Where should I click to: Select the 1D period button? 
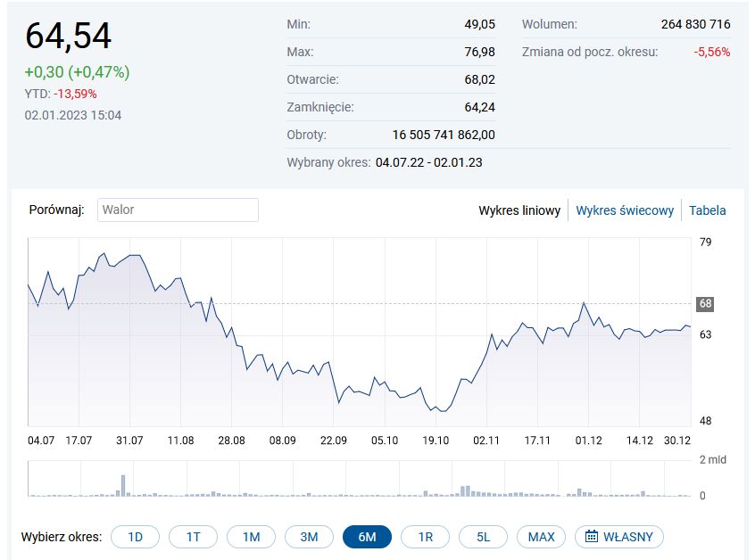[135, 537]
